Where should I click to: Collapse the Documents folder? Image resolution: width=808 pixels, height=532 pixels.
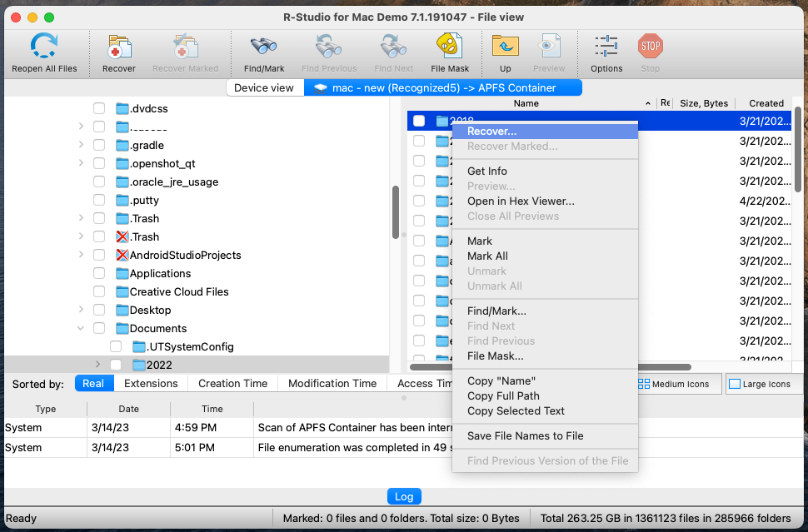[81, 329]
